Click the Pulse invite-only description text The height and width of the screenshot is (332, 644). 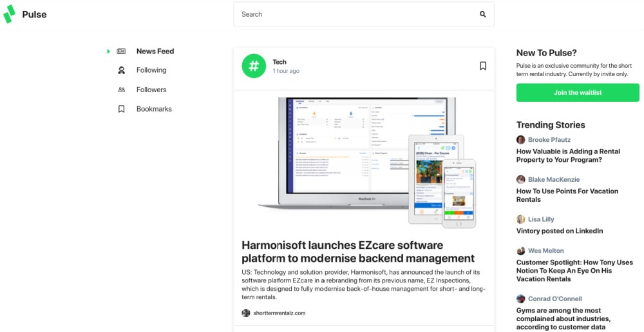(x=574, y=70)
